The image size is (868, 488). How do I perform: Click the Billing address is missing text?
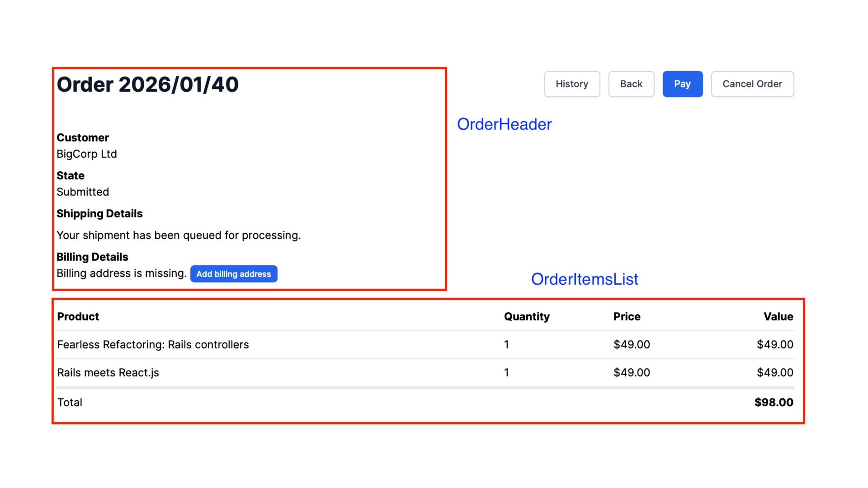pos(121,273)
